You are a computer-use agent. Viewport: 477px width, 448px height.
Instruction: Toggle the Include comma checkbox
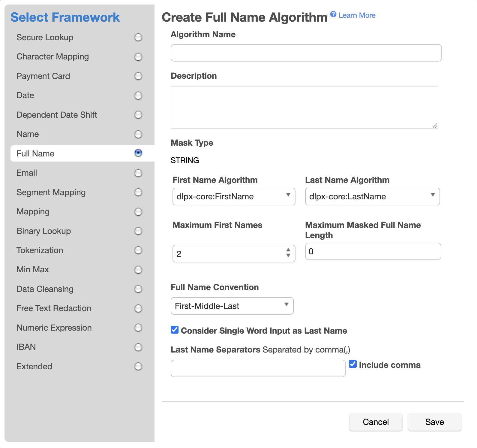(353, 364)
